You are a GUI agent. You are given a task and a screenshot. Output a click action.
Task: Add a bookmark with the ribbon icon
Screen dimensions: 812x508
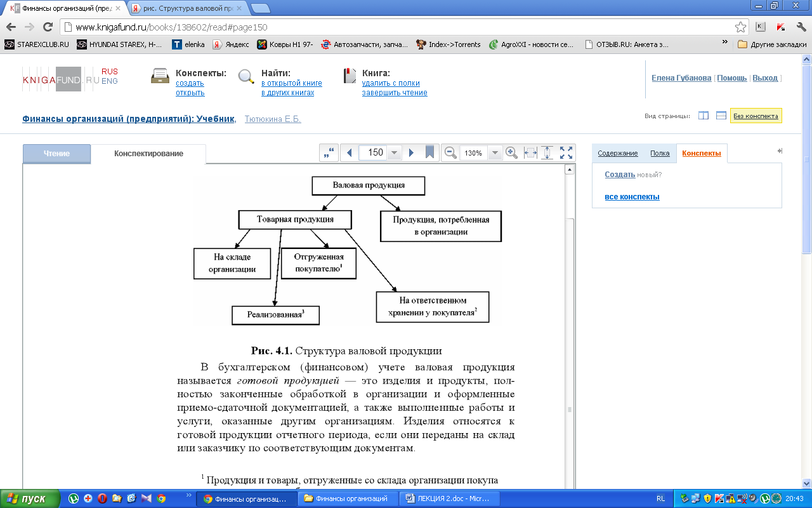(x=429, y=153)
